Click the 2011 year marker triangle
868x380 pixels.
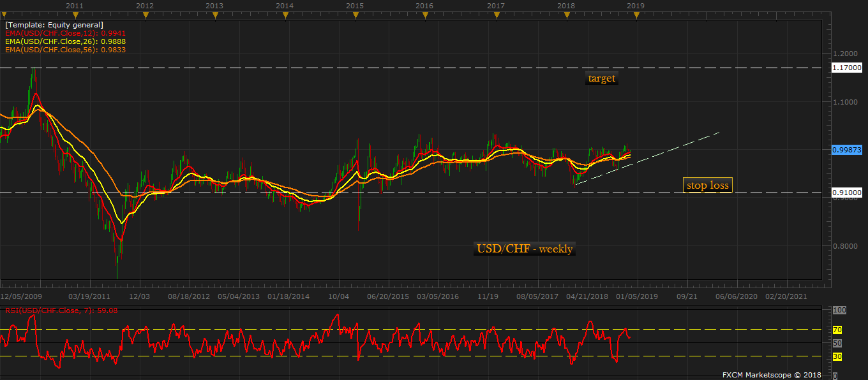pyautogui.click(x=75, y=16)
